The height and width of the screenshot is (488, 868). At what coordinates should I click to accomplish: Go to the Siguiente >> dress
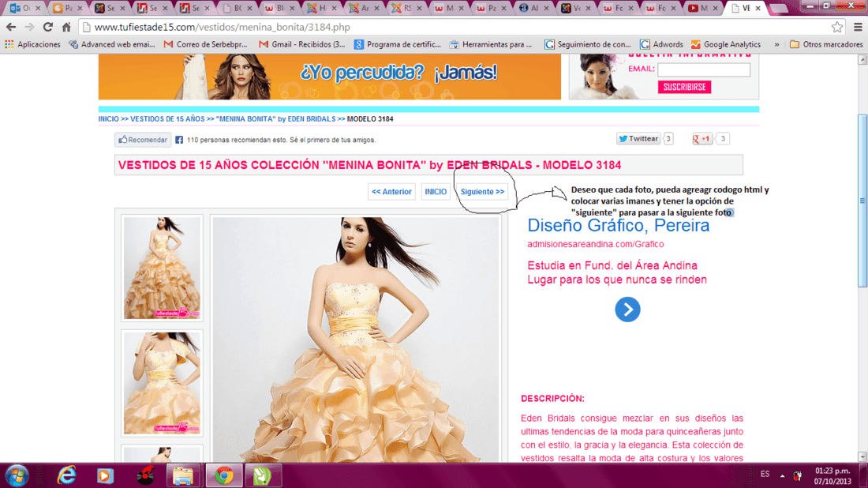[x=482, y=192]
